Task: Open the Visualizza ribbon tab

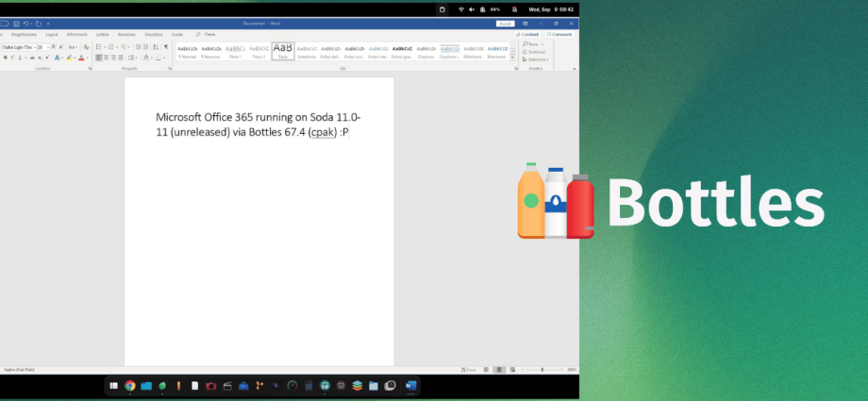Action: (x=154, y=34)
